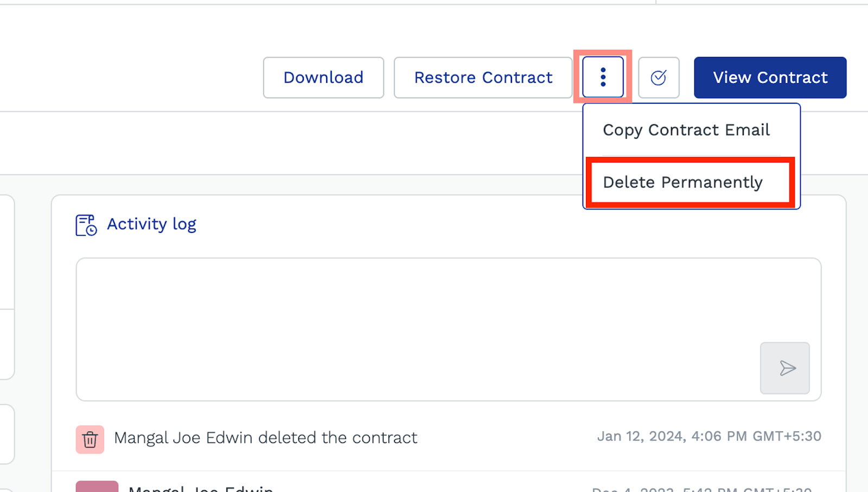This screenshot has height=492, width=868.
Task: Click the divider between the dropdown menu items
Action: (691, 156)
